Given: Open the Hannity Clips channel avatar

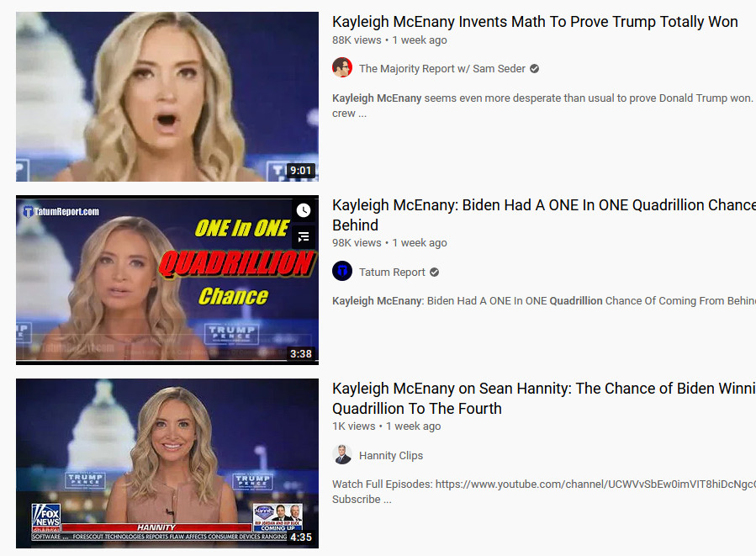Looking at the screenshot, I should pos(342,455).
